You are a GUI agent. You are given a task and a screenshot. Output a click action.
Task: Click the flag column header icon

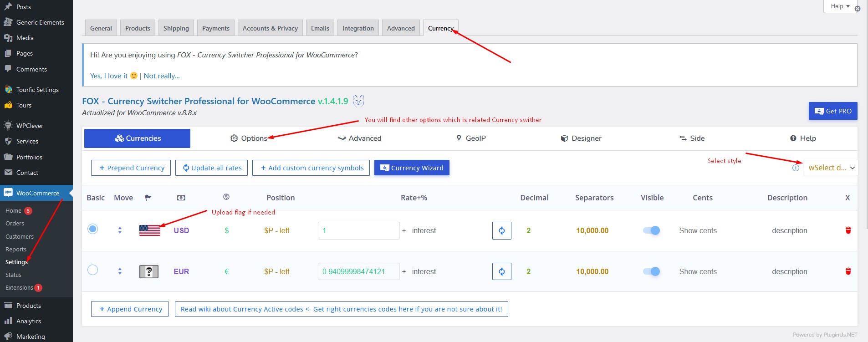[x=148, y=198]
